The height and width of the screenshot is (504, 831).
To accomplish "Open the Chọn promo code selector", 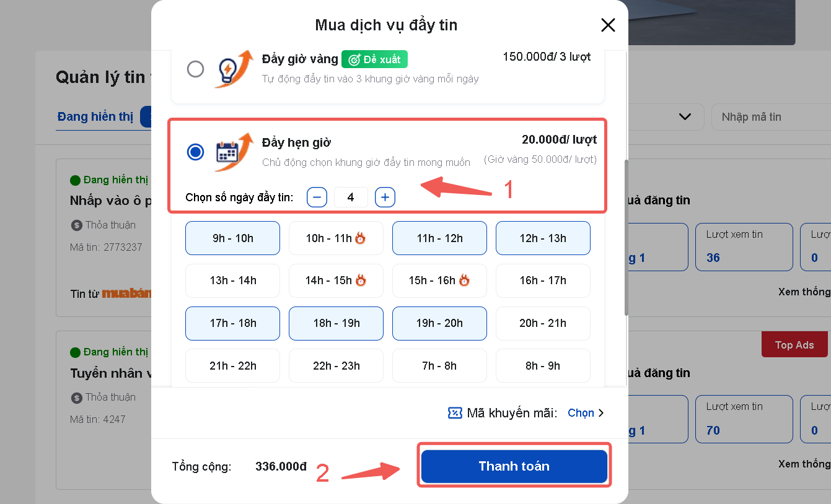I will [585, 413].
